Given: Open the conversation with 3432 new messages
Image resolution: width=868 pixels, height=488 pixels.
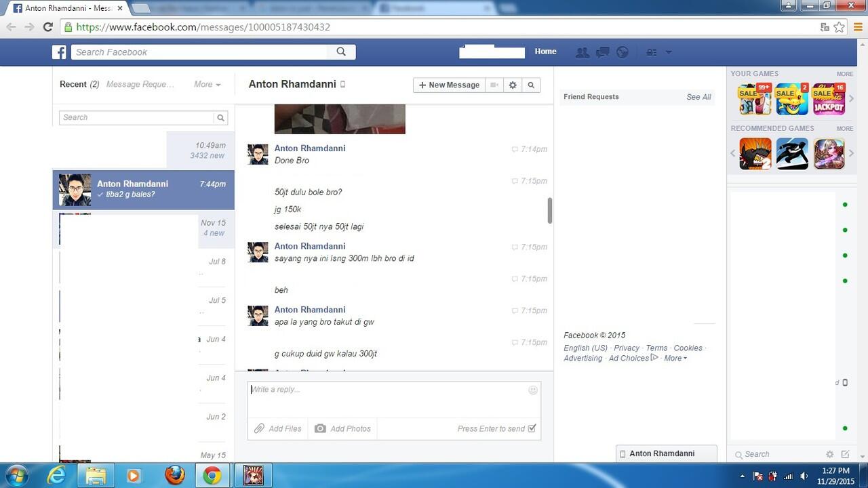Looking at the screenshot, I should 144,150.
